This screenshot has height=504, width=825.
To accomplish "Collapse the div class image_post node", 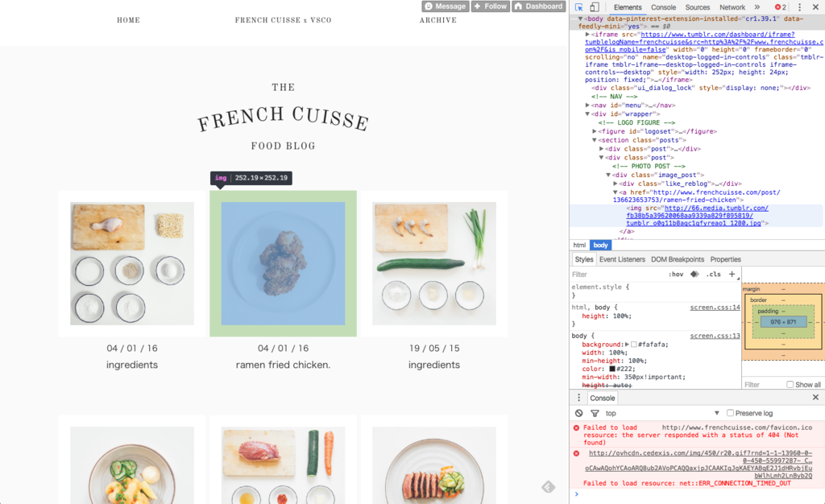I will [608, 175].
